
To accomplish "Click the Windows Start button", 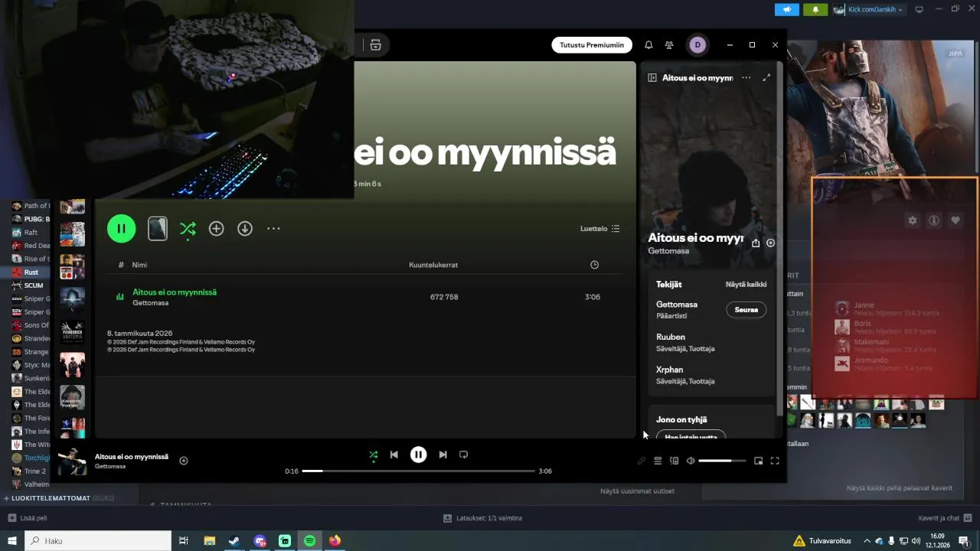I will 12,541.
